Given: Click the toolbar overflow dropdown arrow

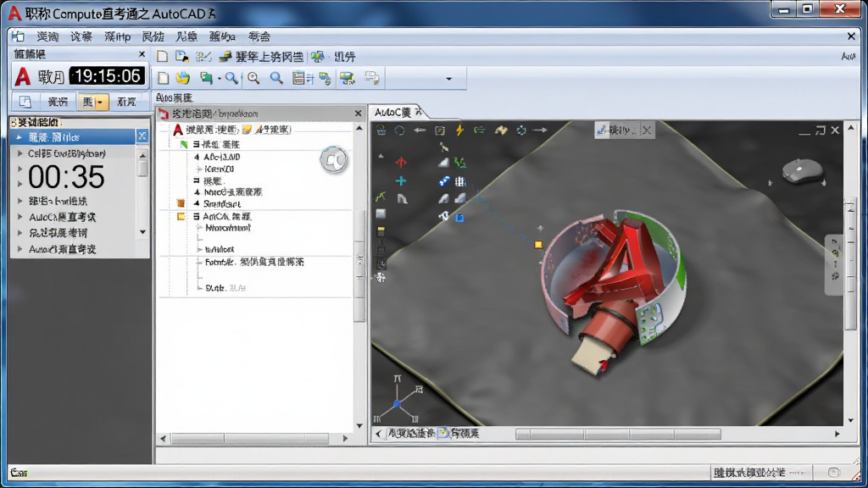Looking at the screenshot, I should coord(449,79).
